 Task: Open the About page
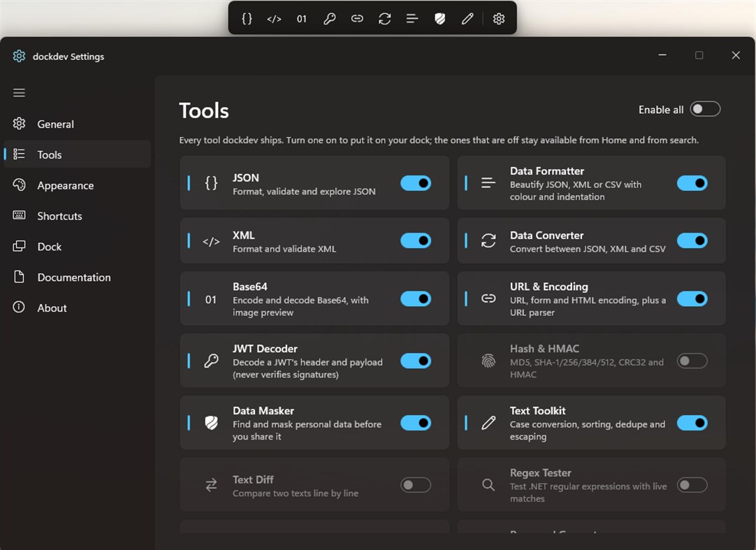(x=77, y=307)
